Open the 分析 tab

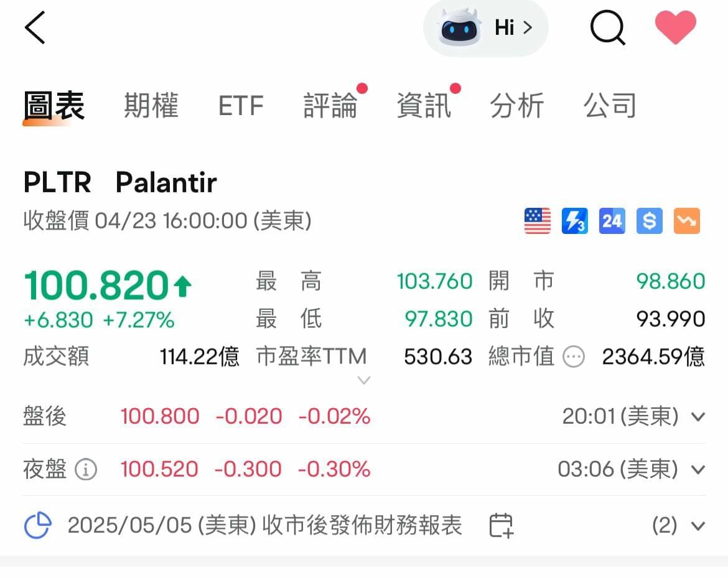516,106
